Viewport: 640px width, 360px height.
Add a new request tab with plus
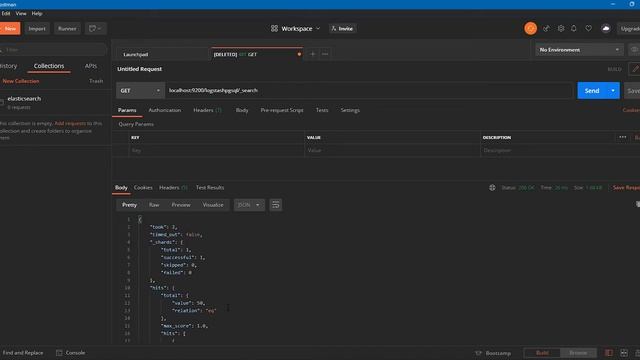coord(312,54)
